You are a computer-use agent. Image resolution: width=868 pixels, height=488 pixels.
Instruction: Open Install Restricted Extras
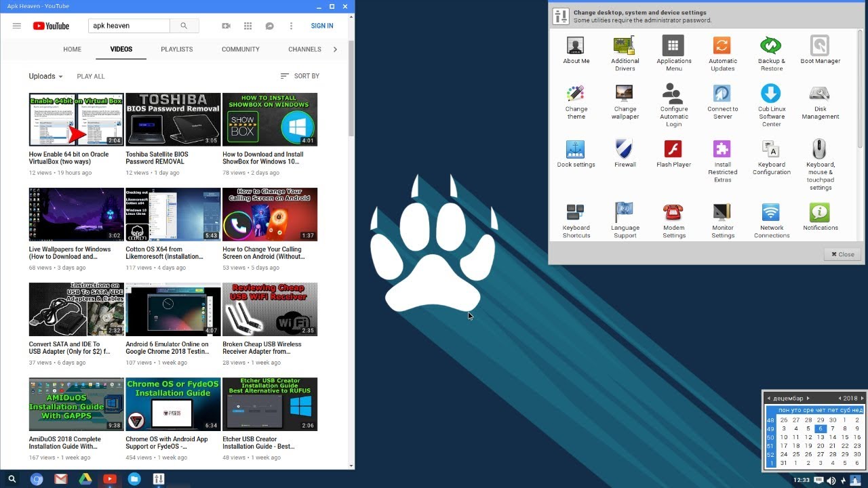[722, 161]
